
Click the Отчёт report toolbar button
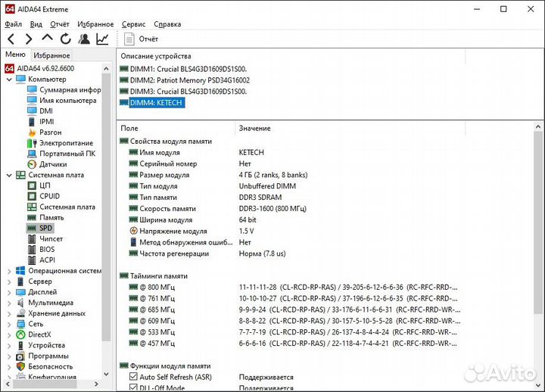pyautogui.click(x=141, y=39)
